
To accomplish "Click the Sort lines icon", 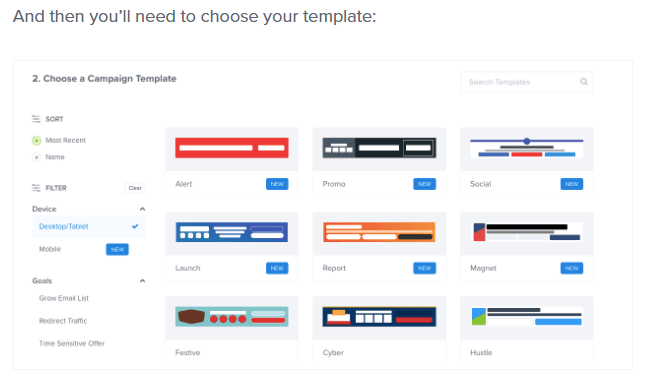I will pos(36,119).
